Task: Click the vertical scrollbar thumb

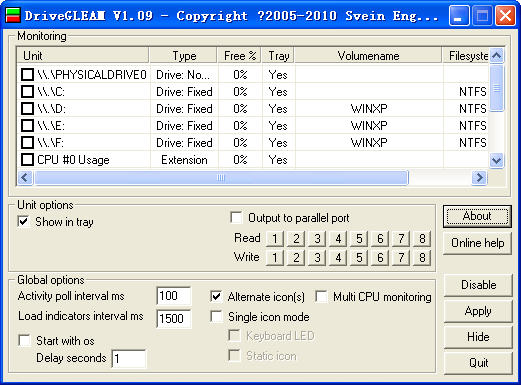Action: pyautogui.click(x=496, y=88)
